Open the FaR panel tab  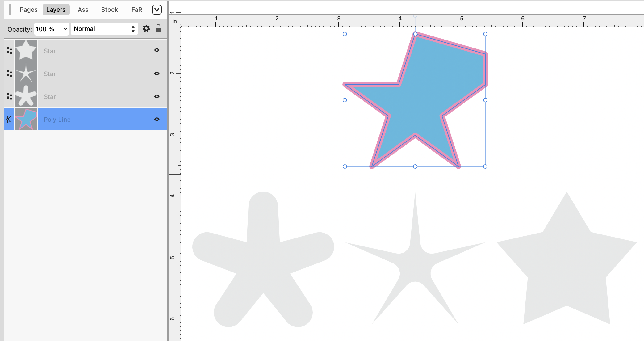(137, 10)
